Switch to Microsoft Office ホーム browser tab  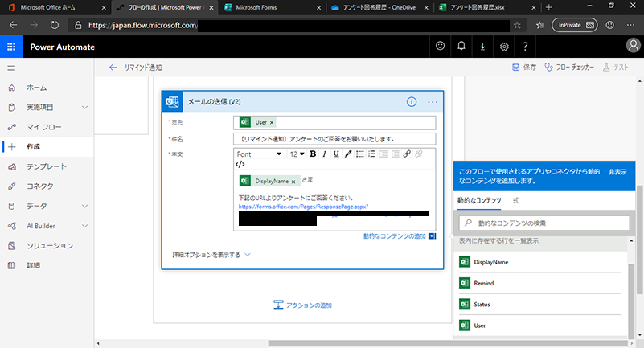point(56,7)
